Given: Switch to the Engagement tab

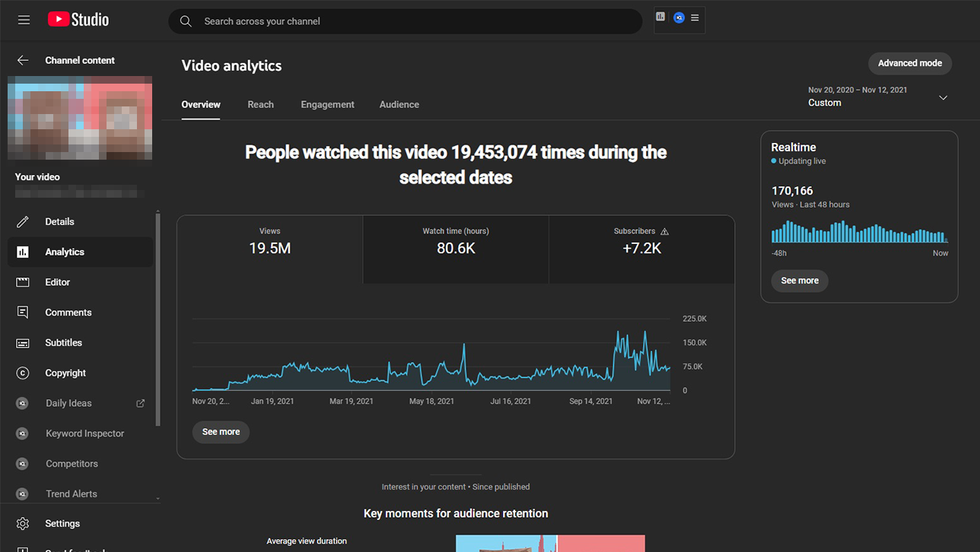Looking at the screenshot, I should pos(327,105).
